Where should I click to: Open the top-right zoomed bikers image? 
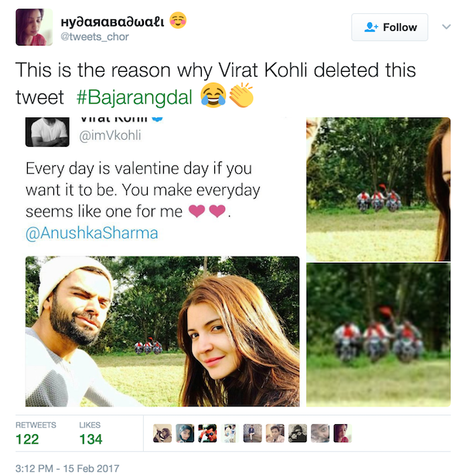(x=378, y=189)
